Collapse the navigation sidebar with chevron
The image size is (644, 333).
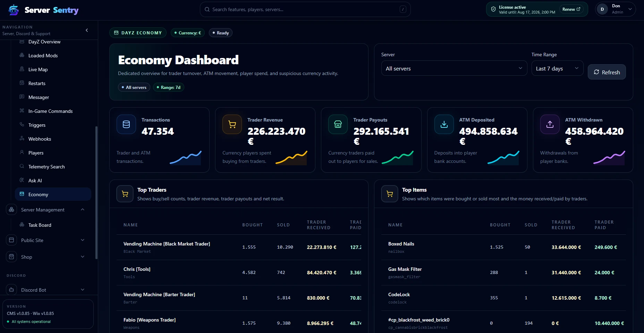tap(87, 30)
